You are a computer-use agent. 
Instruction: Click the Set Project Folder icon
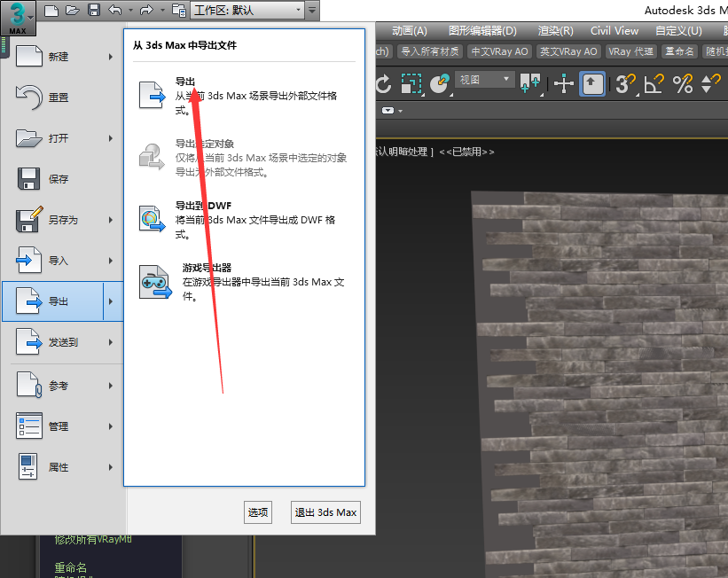(x=179, y=11)
